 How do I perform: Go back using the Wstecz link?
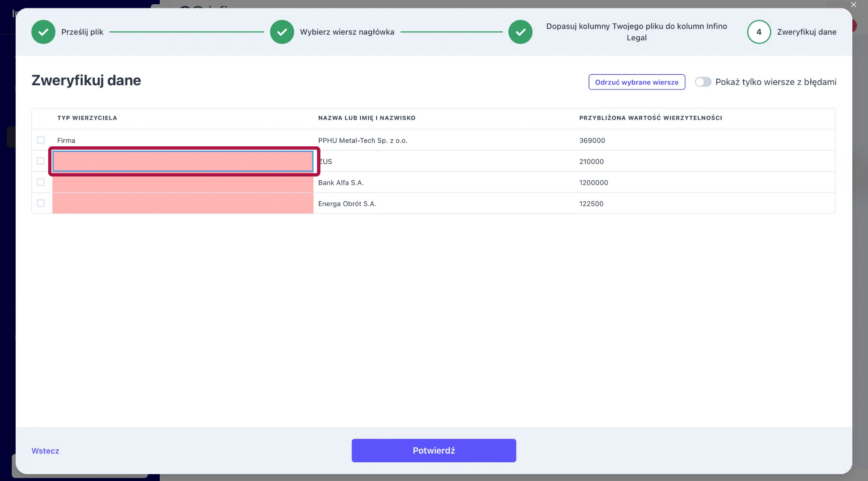(45, 451)
